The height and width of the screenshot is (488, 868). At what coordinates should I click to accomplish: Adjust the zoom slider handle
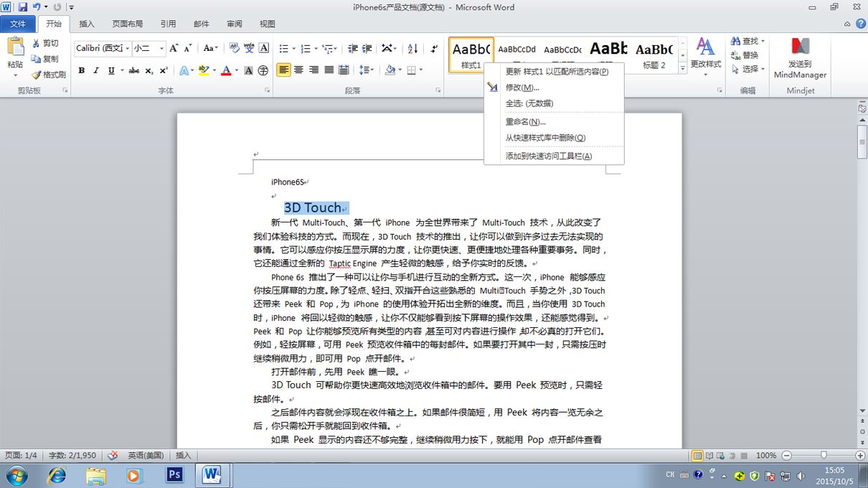pos(824,455)
